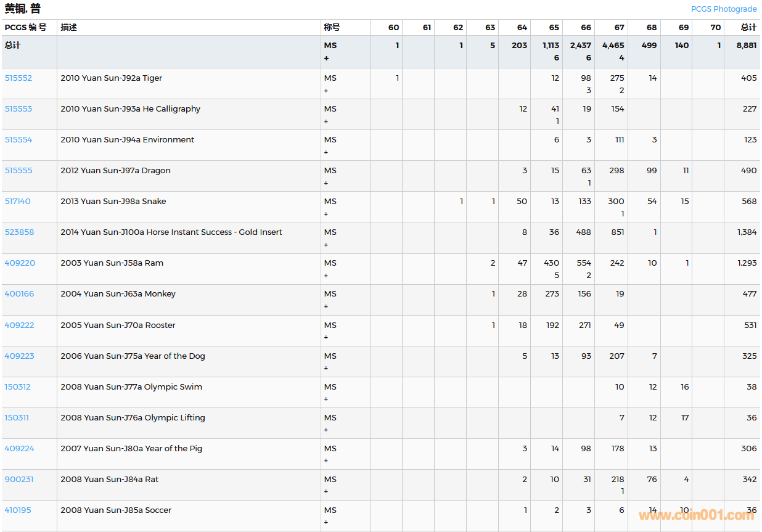The image size is (762, 532).
Task: Open PCGS number 515553 link
Action: tap(18, 109)
